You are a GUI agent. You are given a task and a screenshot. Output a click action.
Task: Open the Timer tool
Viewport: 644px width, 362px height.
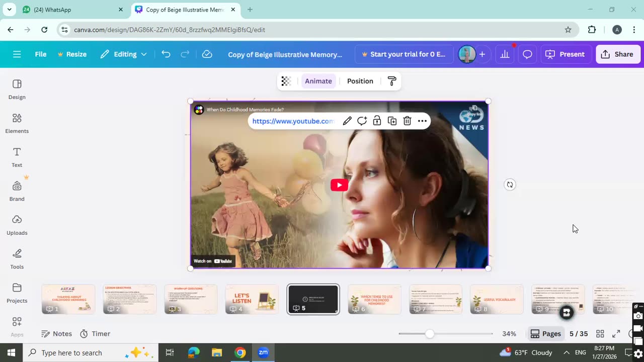[95, 334]
